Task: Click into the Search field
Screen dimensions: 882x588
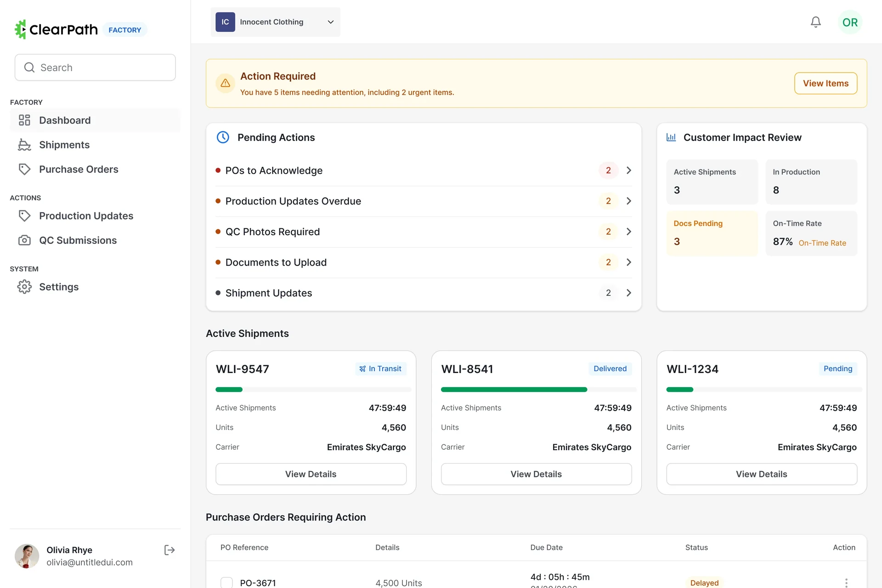Action: [x=95, y=68]
